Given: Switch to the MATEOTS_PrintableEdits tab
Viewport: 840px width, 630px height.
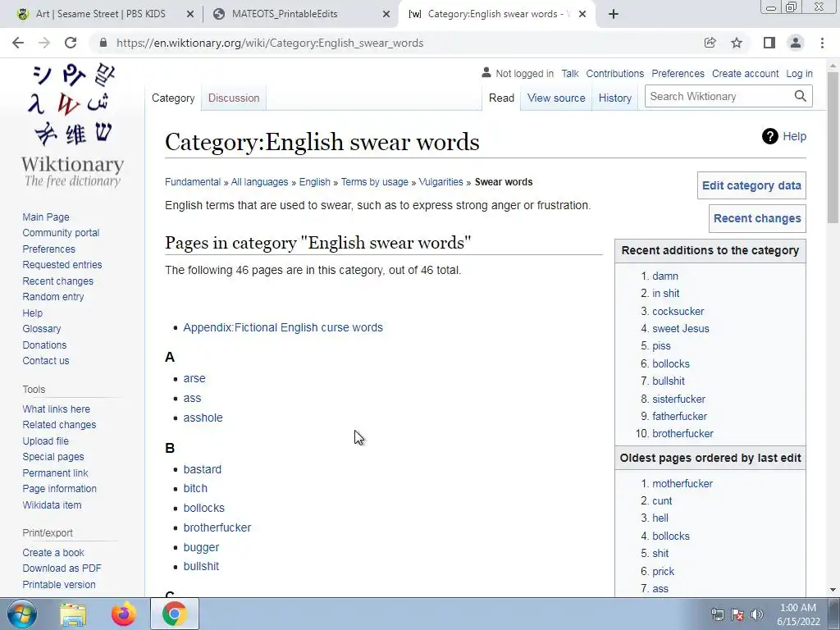Looking at the screenshot, I should click(285, 15).
